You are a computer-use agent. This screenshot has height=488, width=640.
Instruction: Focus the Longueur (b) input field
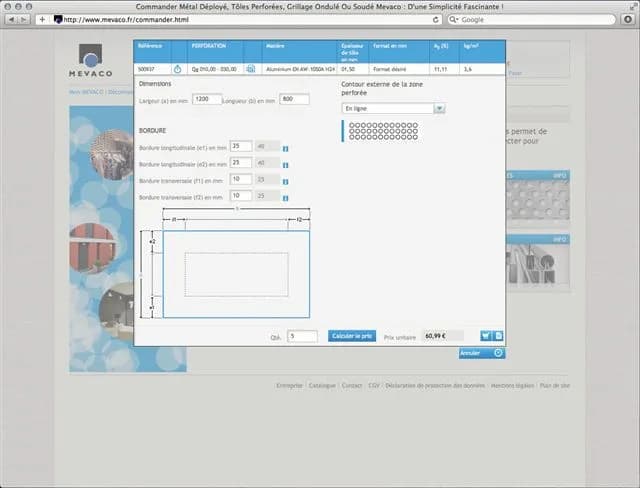point(294,99)
